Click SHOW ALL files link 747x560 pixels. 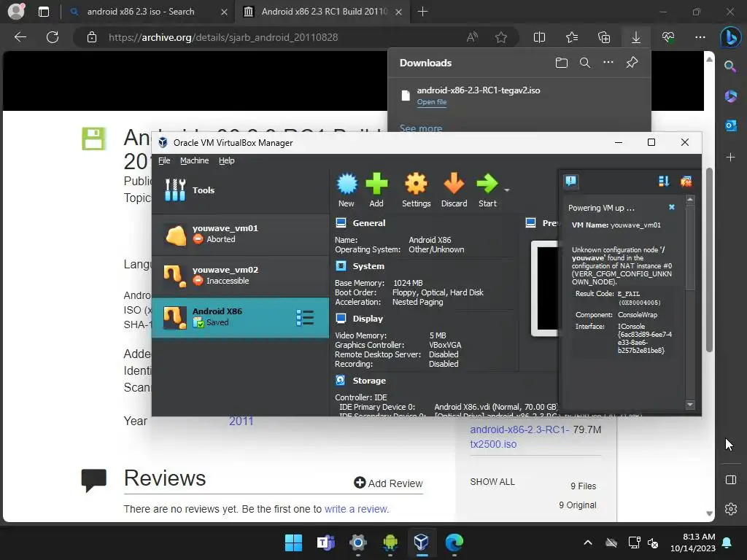[492, 481]
